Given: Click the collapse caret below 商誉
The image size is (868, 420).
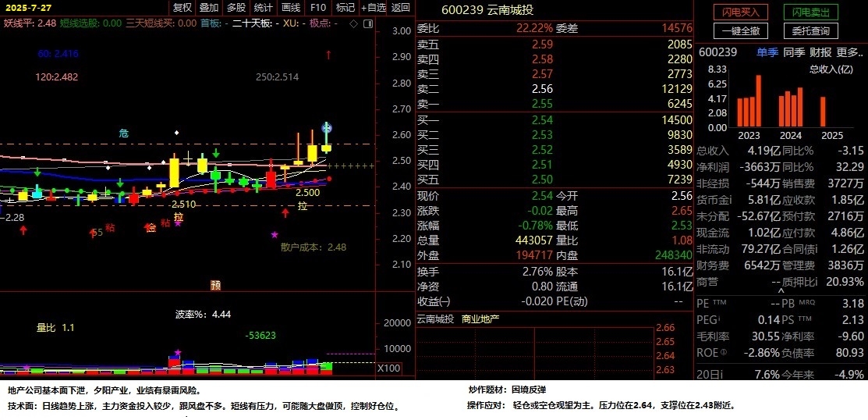Looking at the screenshot, I should pos(781,290).
